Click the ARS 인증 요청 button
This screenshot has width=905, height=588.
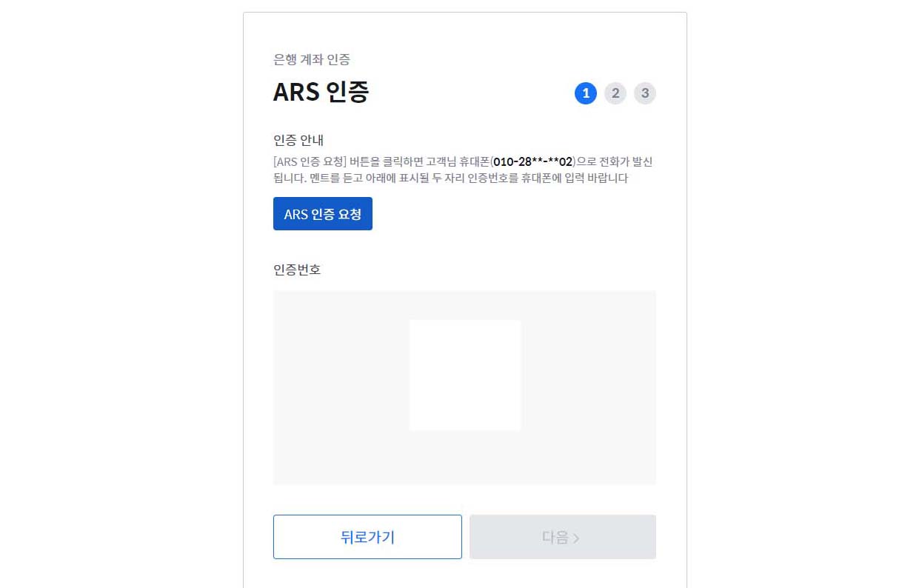click(323, 214)
